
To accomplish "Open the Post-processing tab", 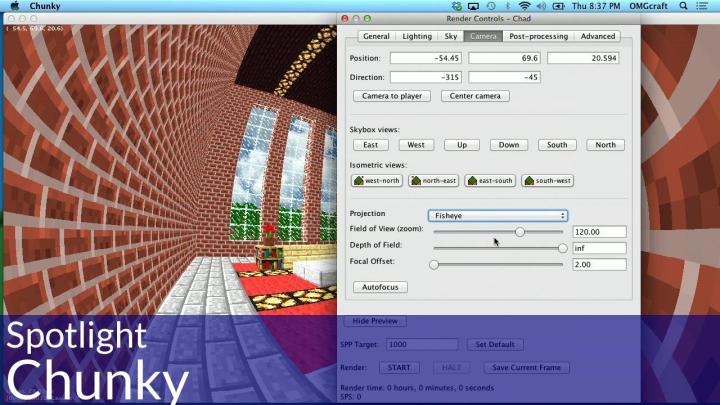I will click(x=538, y=36).
